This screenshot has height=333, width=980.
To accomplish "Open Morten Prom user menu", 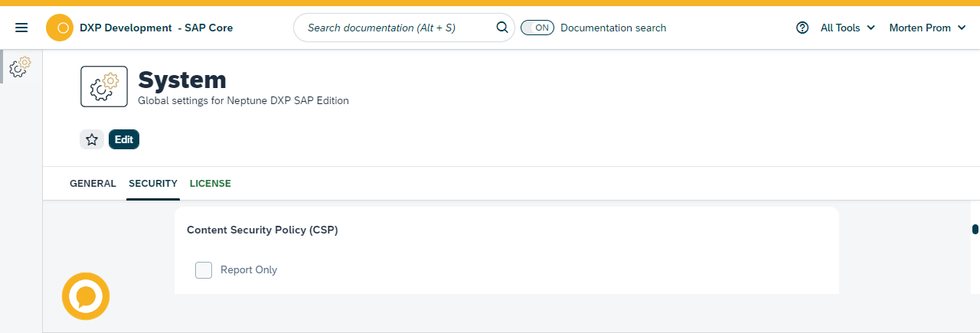I will (x=927, y=28).
